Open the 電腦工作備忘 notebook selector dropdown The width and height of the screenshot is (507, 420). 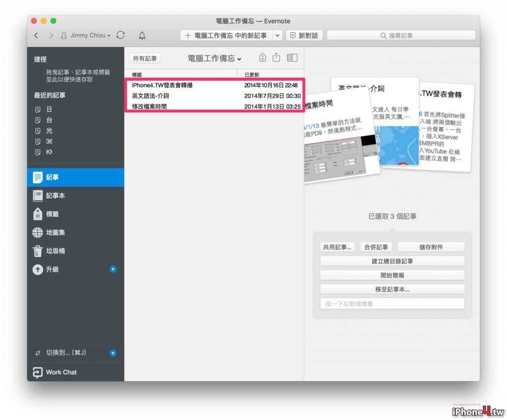coord(214,58)
